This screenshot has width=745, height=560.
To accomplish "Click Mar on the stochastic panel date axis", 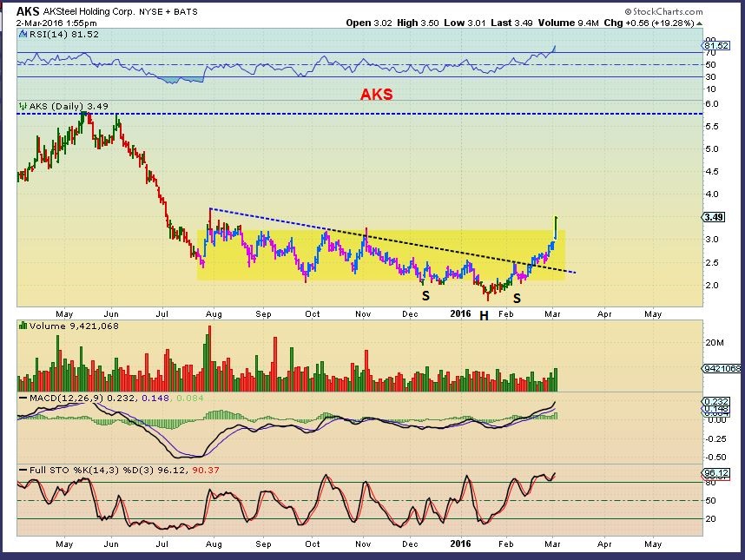I will point(552,544).
